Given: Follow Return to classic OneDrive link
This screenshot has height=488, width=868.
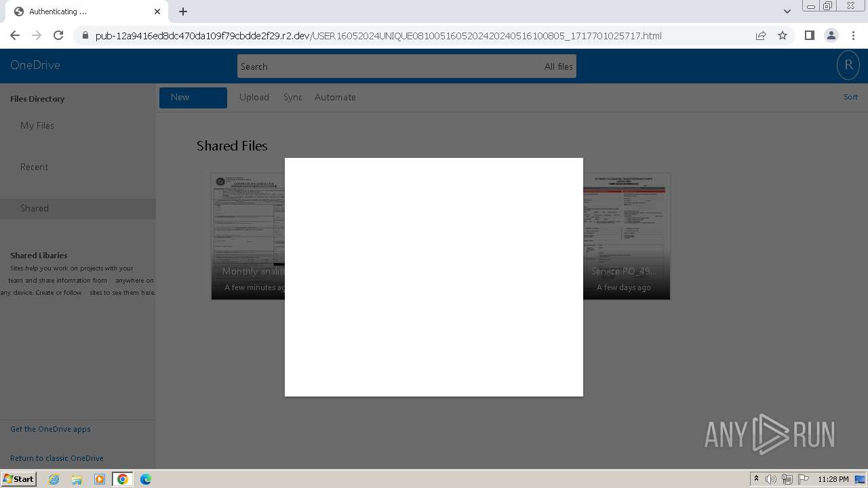Looking at the screenshot, I should 57,458.
